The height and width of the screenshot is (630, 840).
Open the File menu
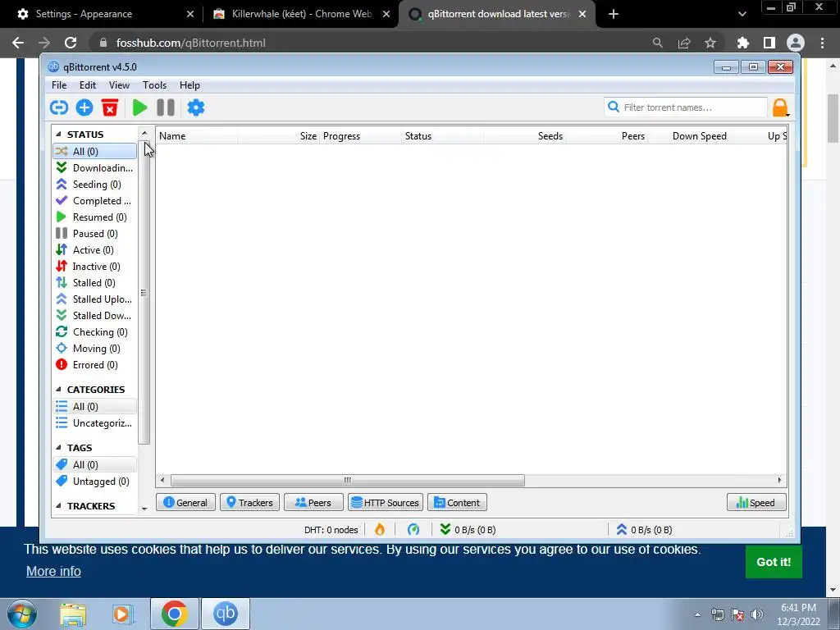coord(59,85)
